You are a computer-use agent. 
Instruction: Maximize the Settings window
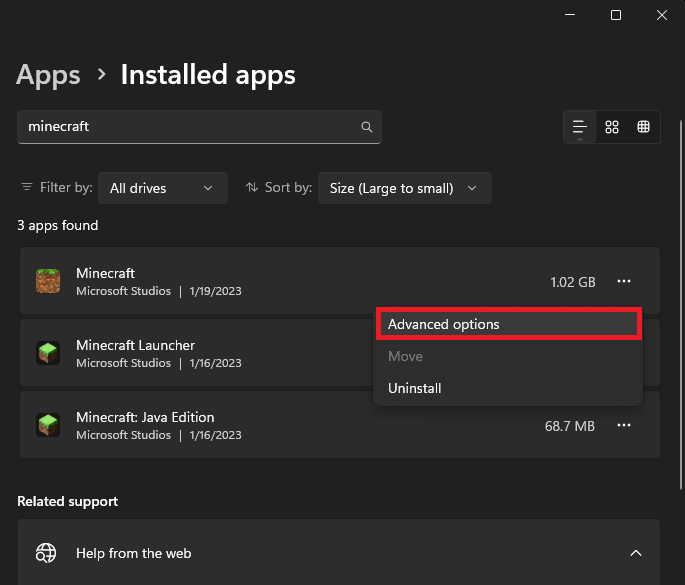(616, 15)
